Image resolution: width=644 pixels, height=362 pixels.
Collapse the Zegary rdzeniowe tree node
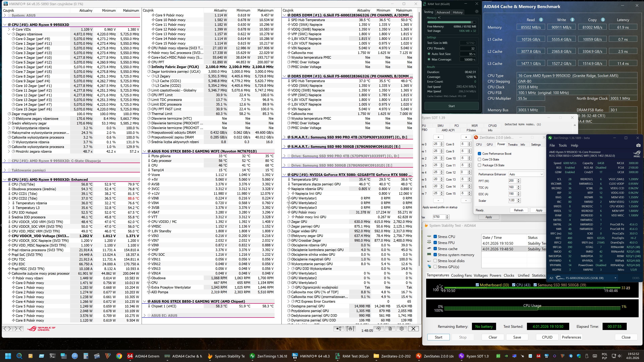9,34
